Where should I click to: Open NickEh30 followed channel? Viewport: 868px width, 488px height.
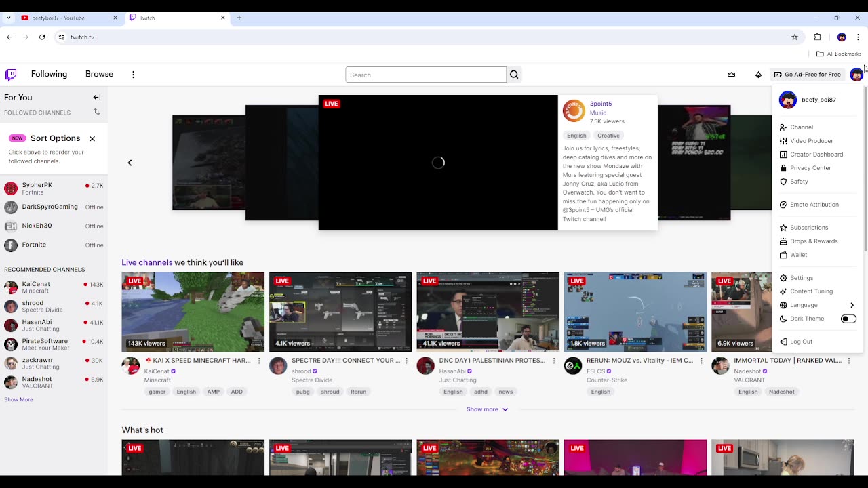pyautogui.click(x=54, y=226)
